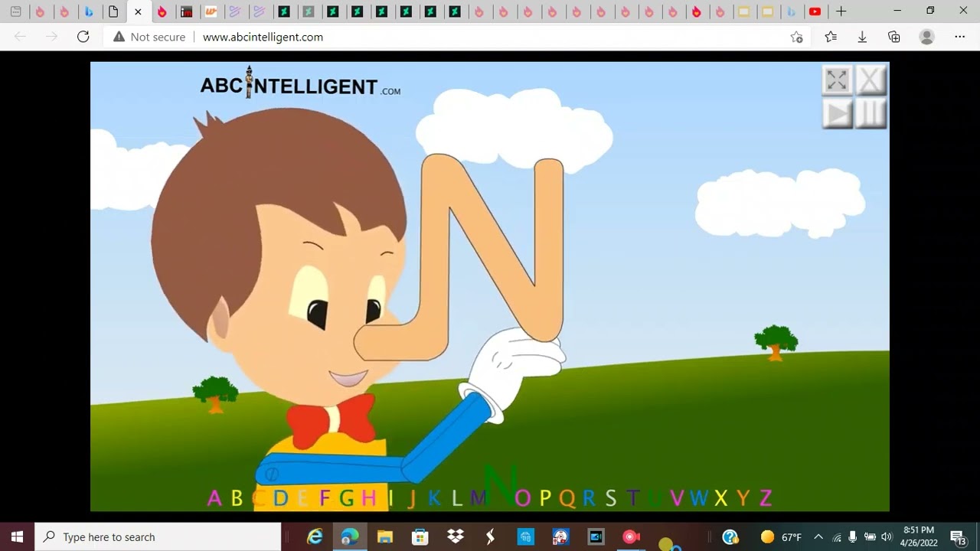
Task: Open battery status in system tray
Action: [870, 536]
